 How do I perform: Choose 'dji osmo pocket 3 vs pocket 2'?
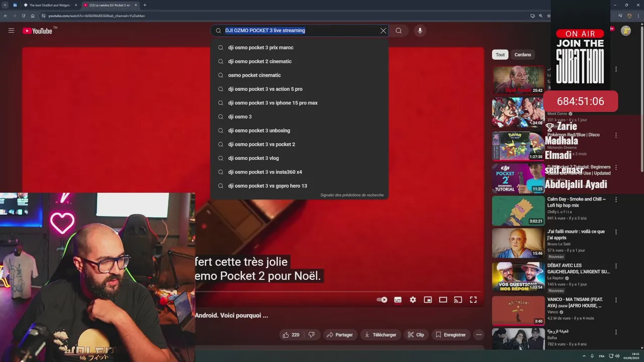pos(299,144)
